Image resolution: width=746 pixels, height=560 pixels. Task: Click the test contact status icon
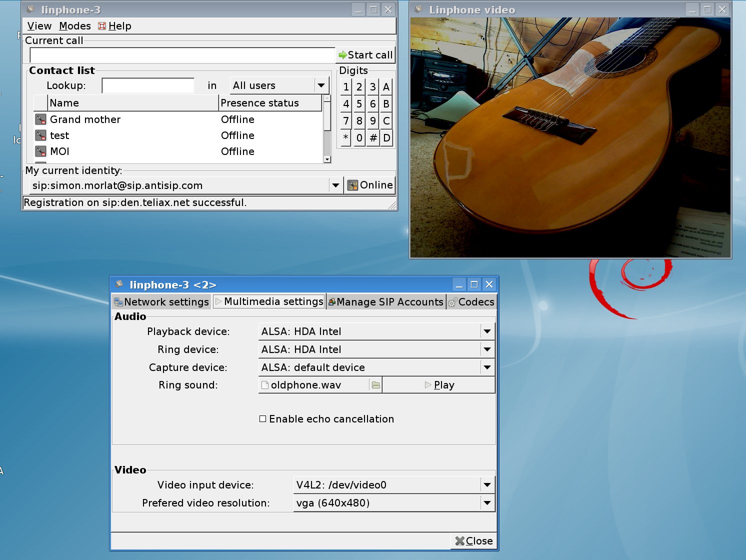(40, 135)
